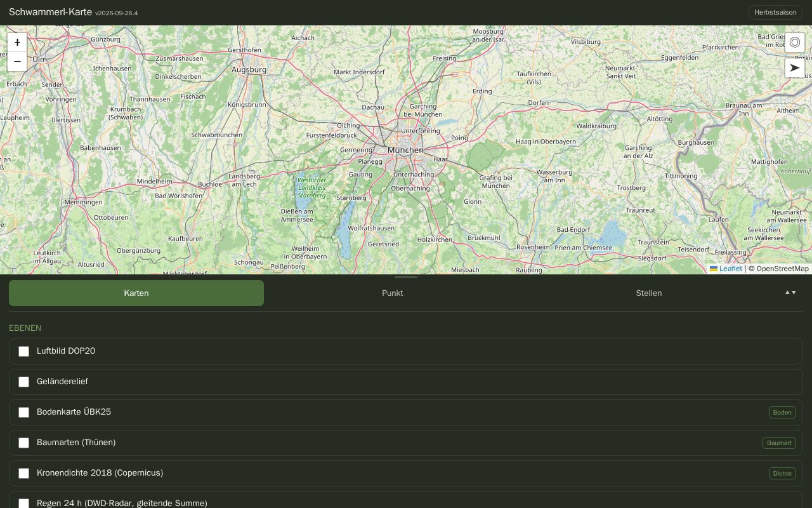Click the version text v2026-09-26.4
The image size is (812, 508).
[x=116, y=13]
